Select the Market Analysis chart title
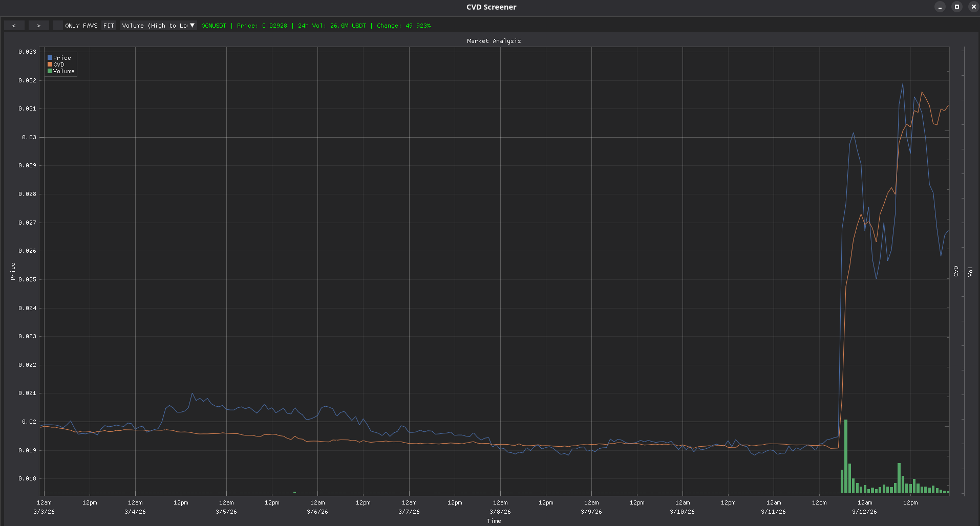 point(494,41)
